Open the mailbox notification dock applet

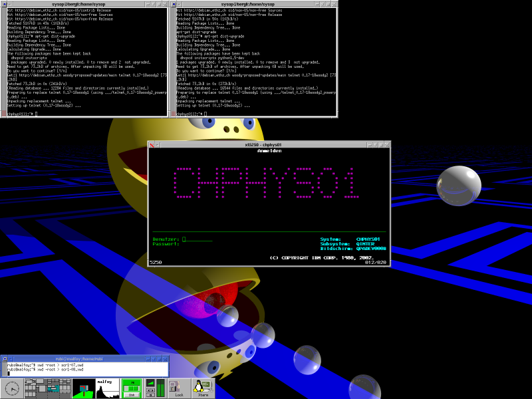[84, 388]
